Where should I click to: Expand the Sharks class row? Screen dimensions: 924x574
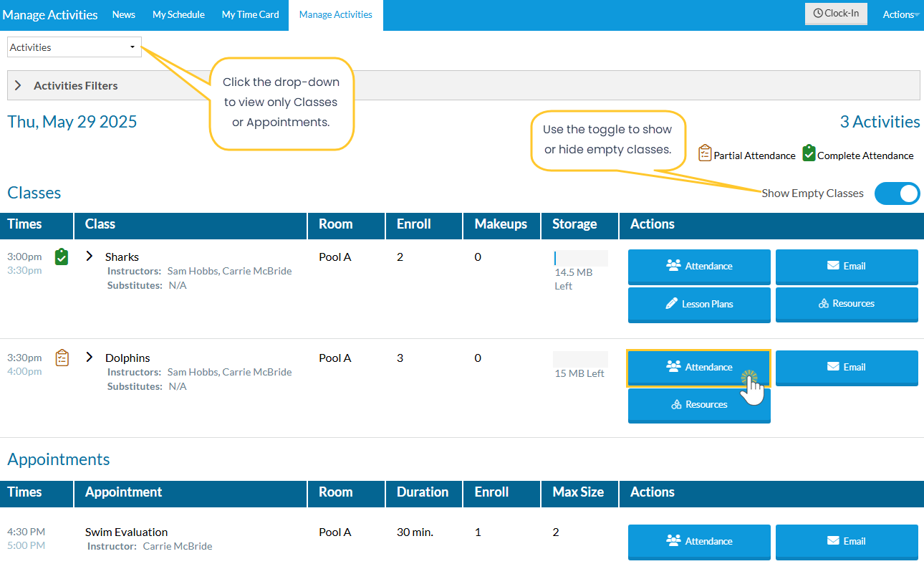coord(90,256)
